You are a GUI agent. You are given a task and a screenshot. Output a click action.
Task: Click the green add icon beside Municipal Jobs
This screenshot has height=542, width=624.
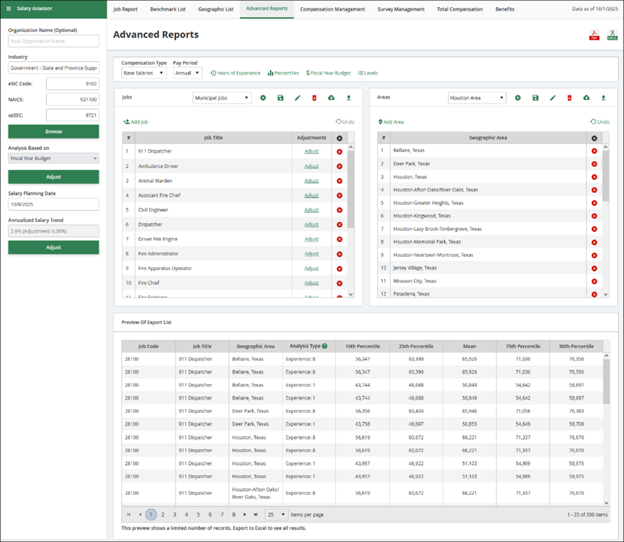point(263,98)
